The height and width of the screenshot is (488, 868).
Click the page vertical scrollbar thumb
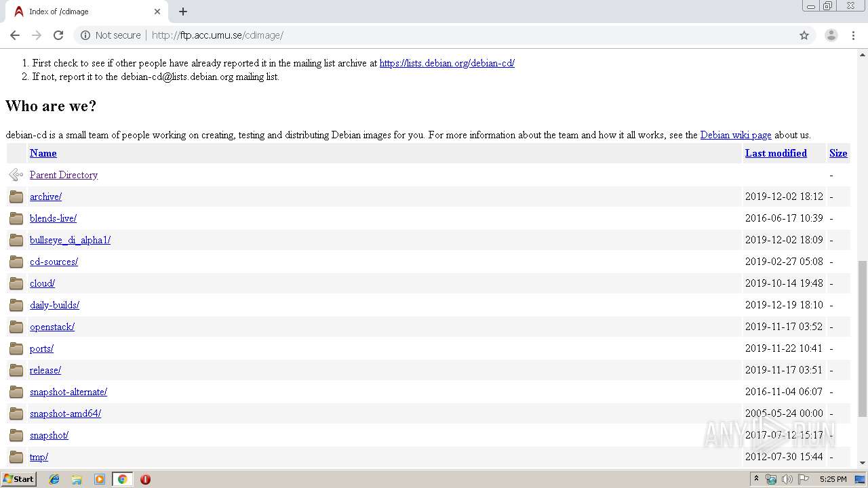863,339
